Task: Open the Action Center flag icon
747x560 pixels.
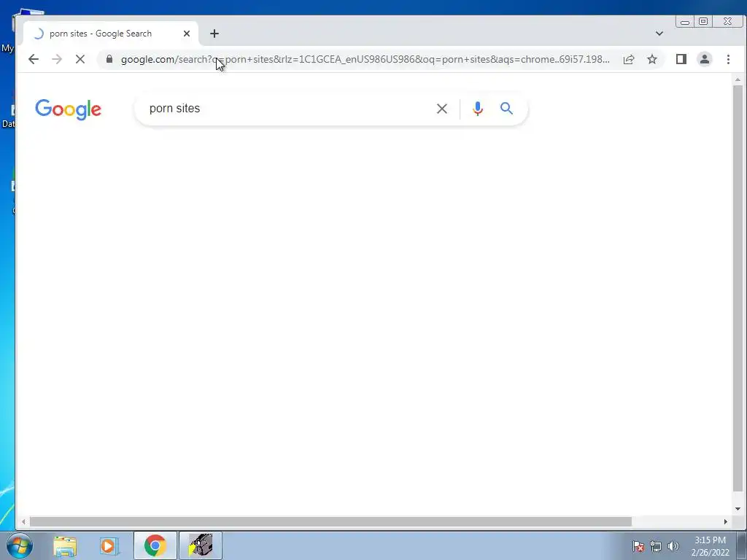Action: [638, 546]
